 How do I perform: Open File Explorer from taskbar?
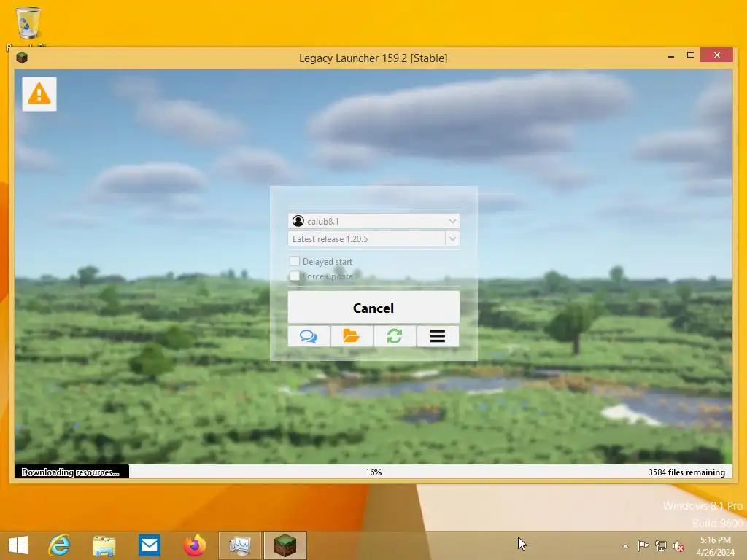[x=104, y=545]
